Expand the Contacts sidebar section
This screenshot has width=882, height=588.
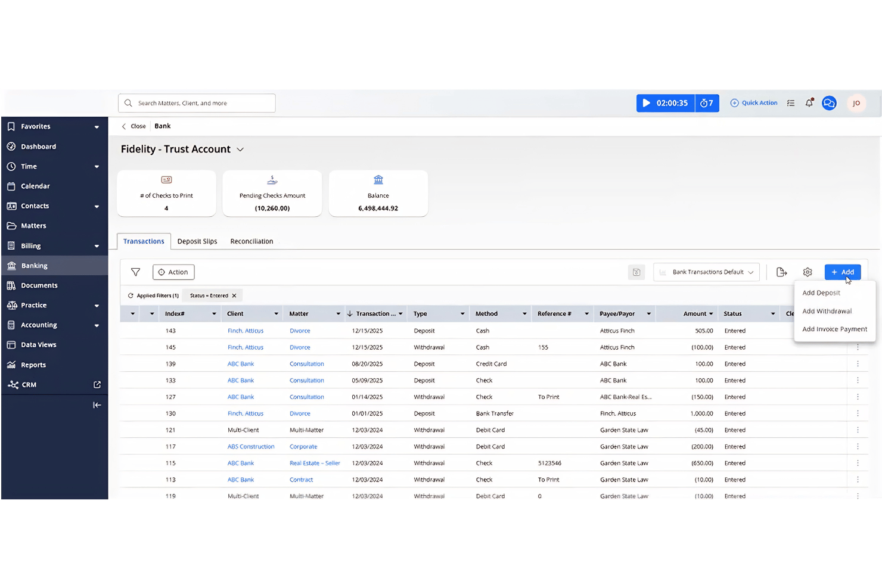tap(97, 207)
